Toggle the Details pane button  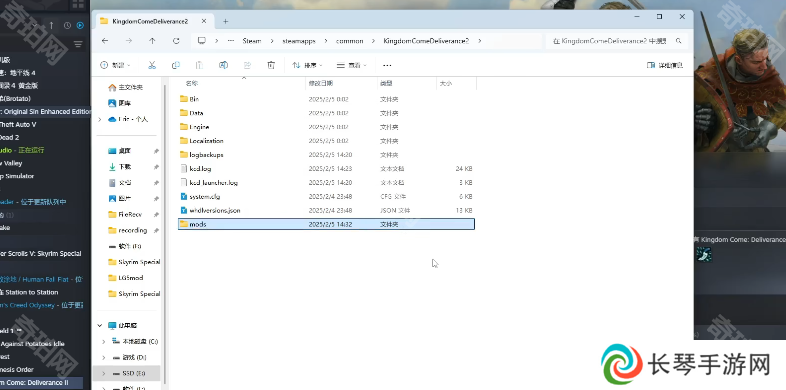[x=665, y=65]
